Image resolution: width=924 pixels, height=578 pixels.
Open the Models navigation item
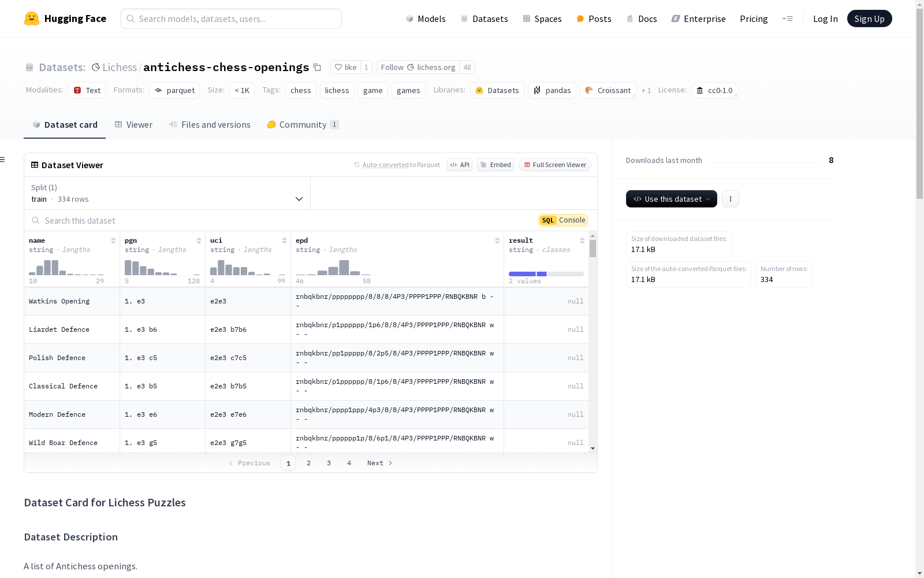point(426,18)
